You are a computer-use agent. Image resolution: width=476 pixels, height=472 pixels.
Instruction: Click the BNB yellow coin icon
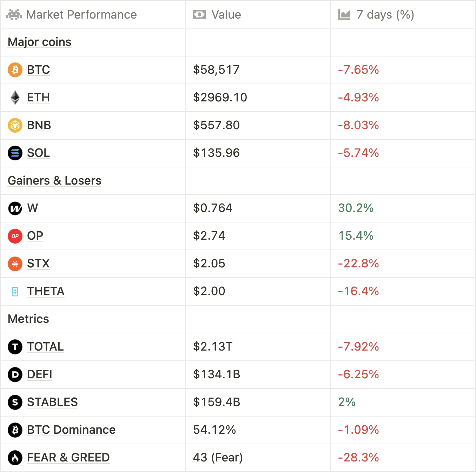(x=15, y=125)
